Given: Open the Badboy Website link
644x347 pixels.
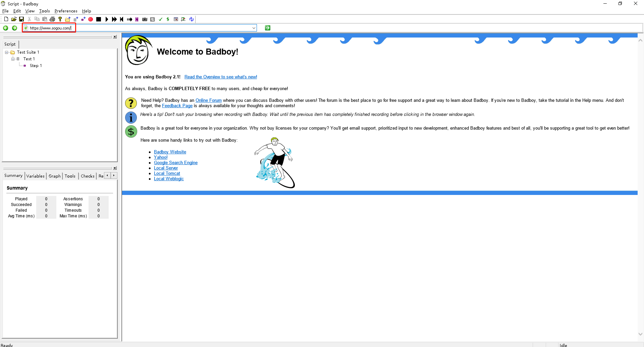Looking at the screenshot, I should [170, 152].
